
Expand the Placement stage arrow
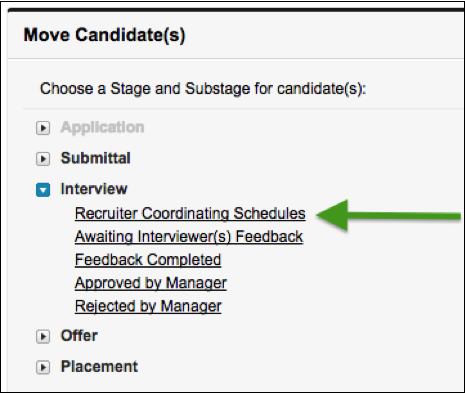click(x=43, y=368)
